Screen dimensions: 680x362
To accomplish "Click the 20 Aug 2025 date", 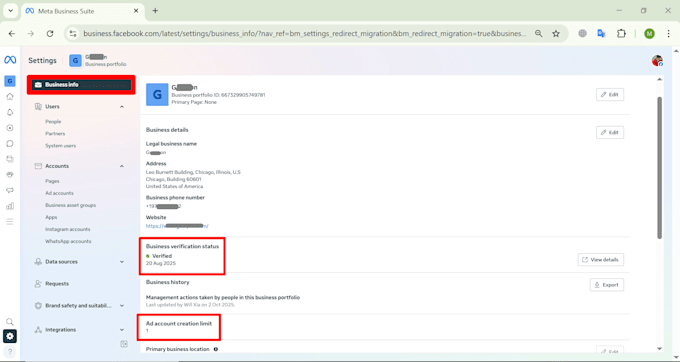I will 160,264.
